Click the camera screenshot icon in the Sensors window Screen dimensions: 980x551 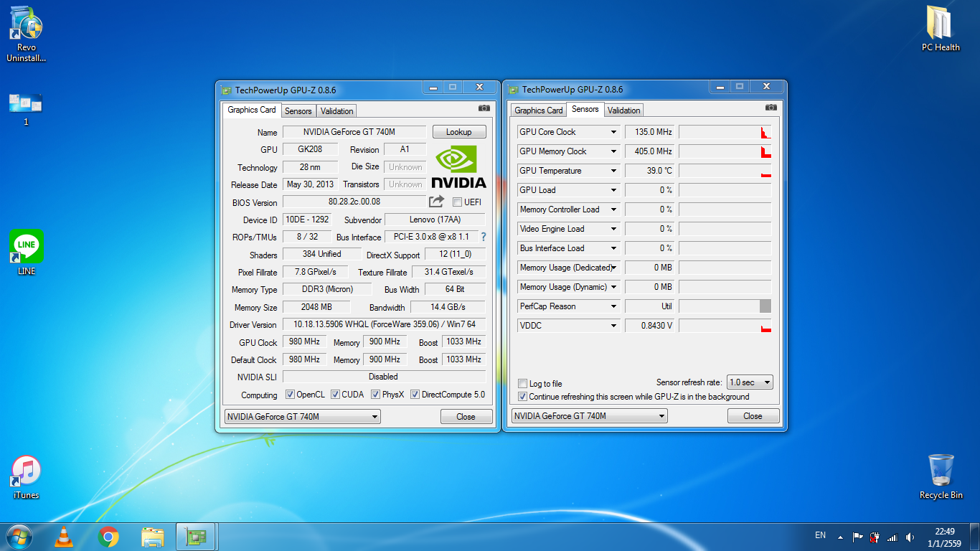tap(771, 108)
